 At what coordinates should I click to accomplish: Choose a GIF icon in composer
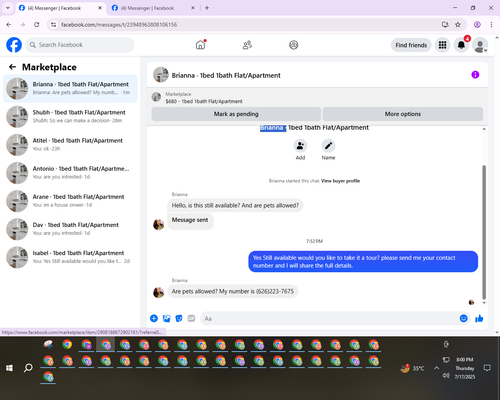(x=191, y=318)
